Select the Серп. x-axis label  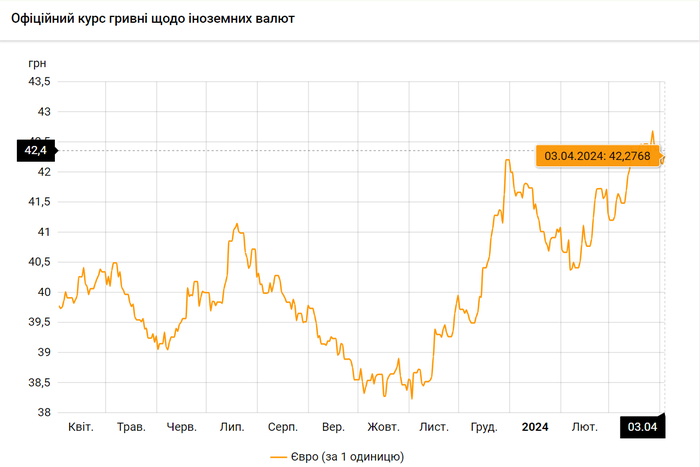point(283,427)
